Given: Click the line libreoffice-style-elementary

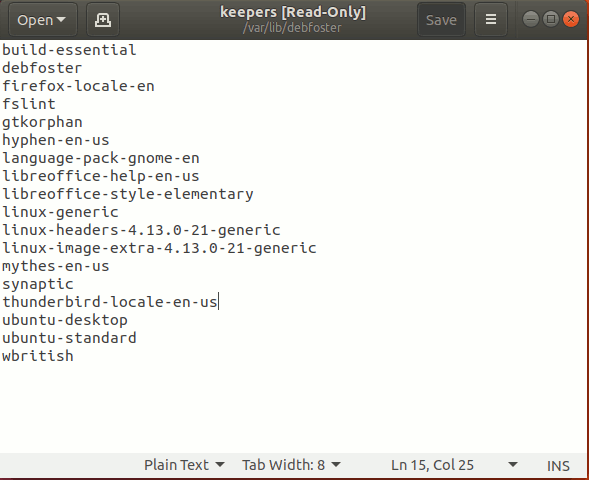Looking at the screenshot, I should coord(128,194).
